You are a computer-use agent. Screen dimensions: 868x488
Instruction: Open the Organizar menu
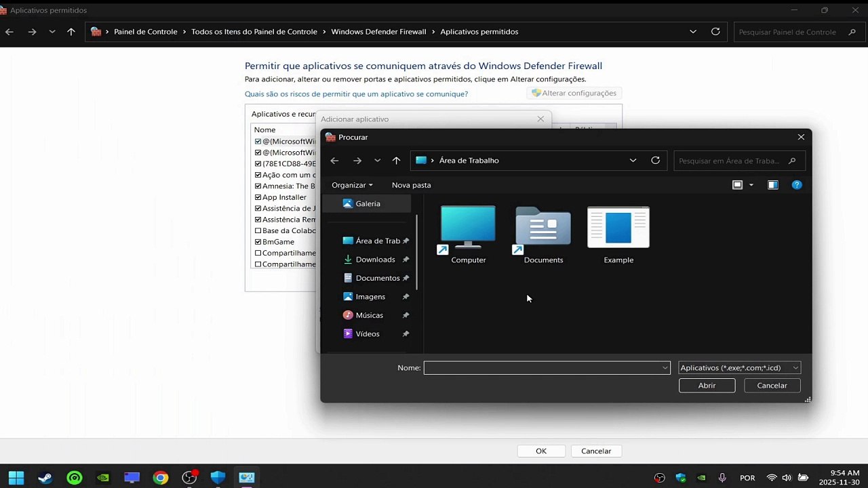(352, 185)
